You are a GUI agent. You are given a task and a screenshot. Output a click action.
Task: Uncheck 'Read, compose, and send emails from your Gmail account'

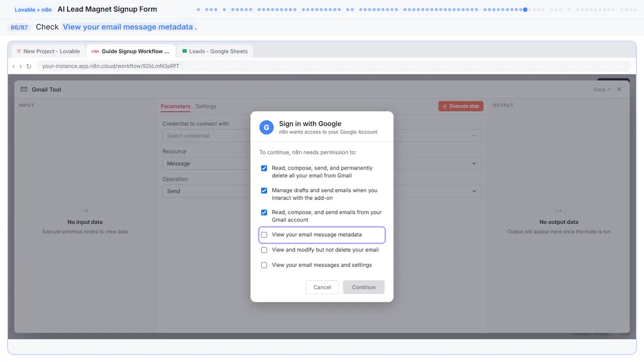pyautogui.click(x=264, y=213)
